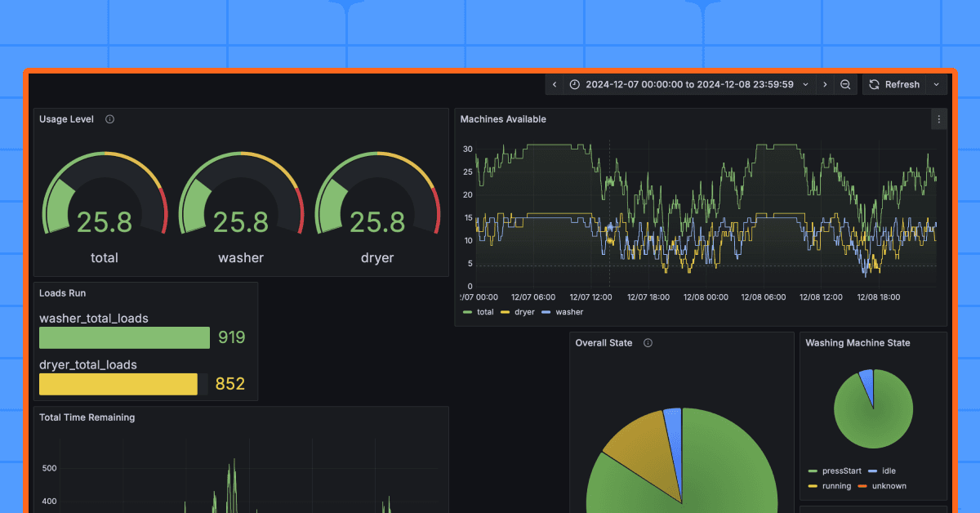Open the refresh interval dropdown

(x=936, y=84)
